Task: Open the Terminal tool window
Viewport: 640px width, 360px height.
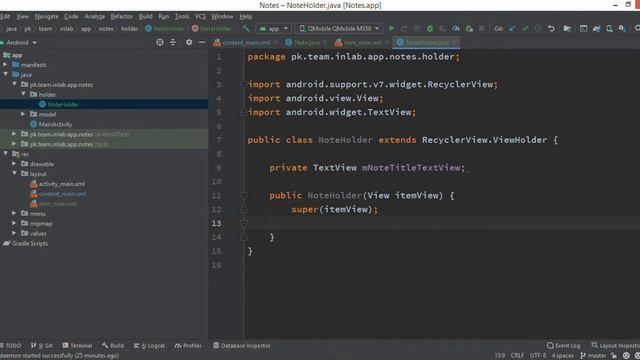Action: coord(78,346)
